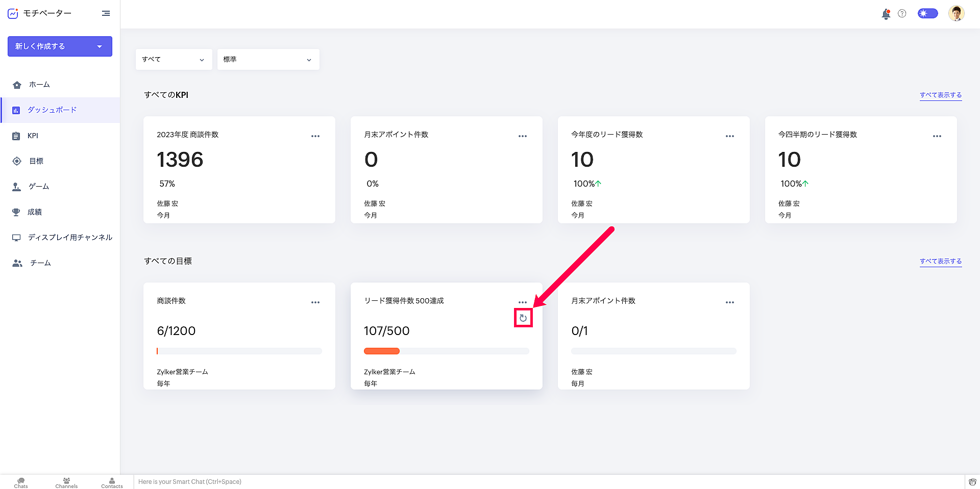Go to KPI in the sidebar
The width and height of the screenshot is (980, 489).
33,136
